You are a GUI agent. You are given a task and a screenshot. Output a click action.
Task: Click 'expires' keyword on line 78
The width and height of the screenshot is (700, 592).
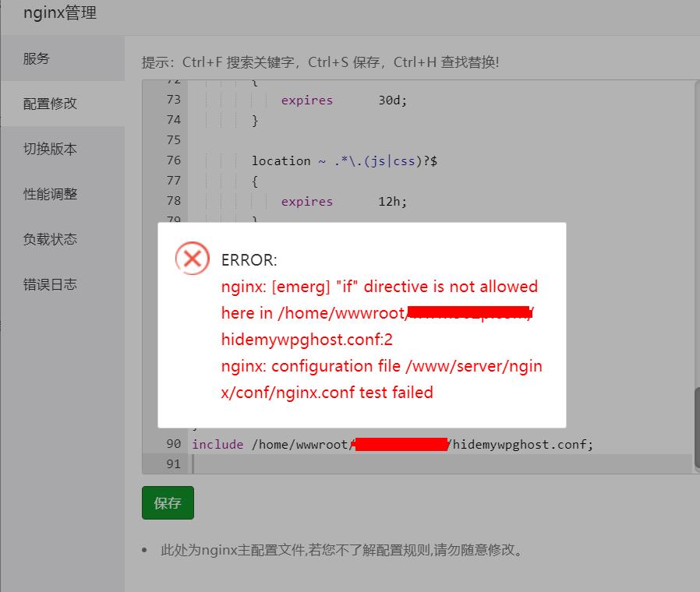click(306, 202)
